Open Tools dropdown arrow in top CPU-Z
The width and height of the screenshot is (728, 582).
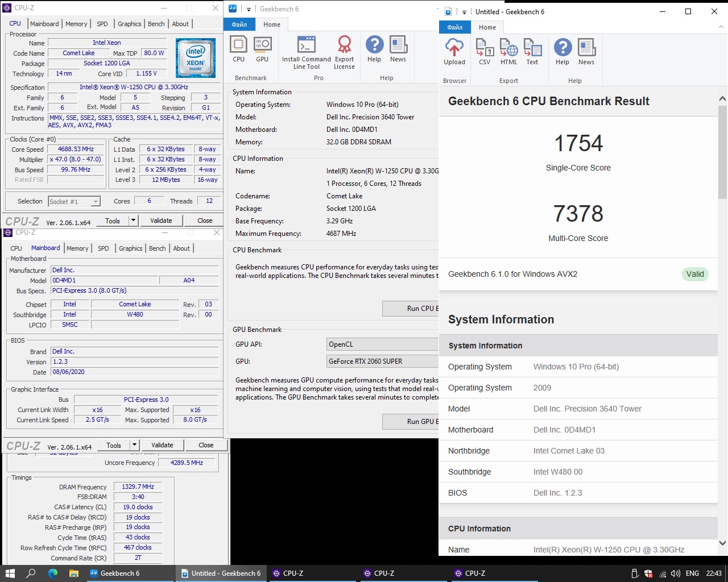(133, 221)
